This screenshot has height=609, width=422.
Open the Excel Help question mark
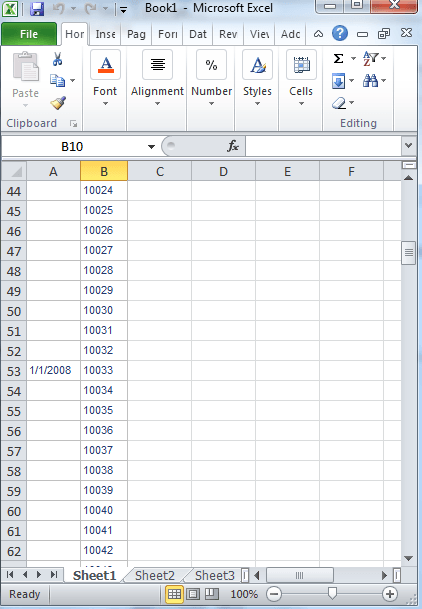click(x=340, y=34)
